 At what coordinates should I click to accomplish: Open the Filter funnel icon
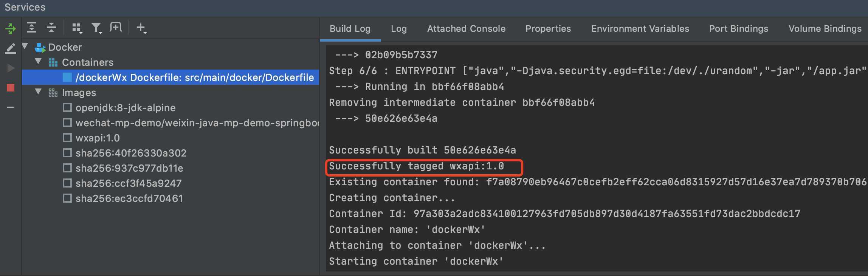pyautogui.click(x=97, y=28)
